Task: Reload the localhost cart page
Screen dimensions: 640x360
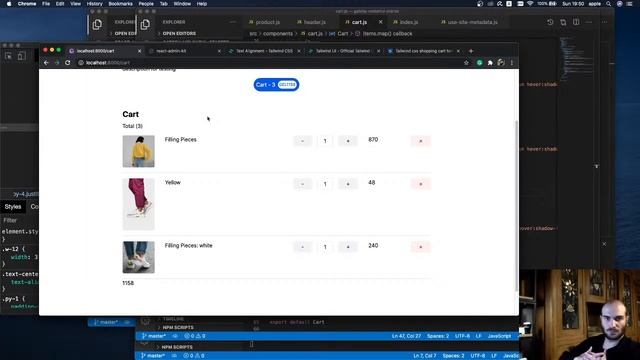Action: (x=68, y=63)
